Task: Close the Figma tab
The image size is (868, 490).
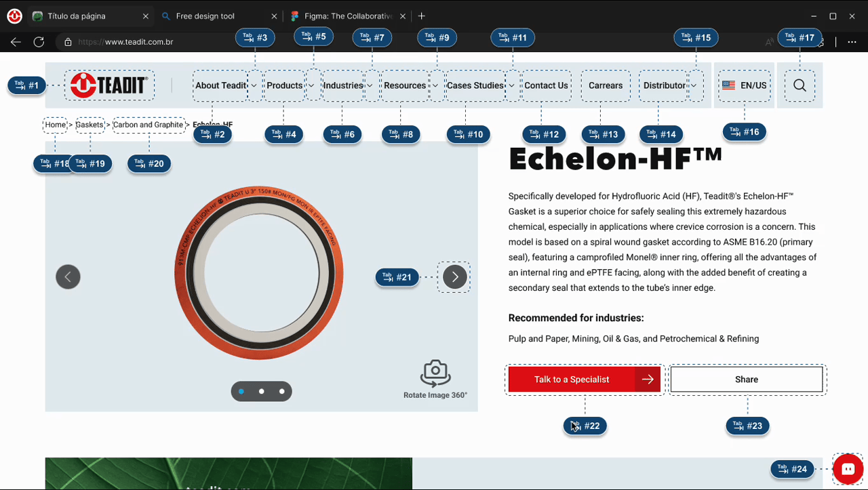Action: [403, 16]
